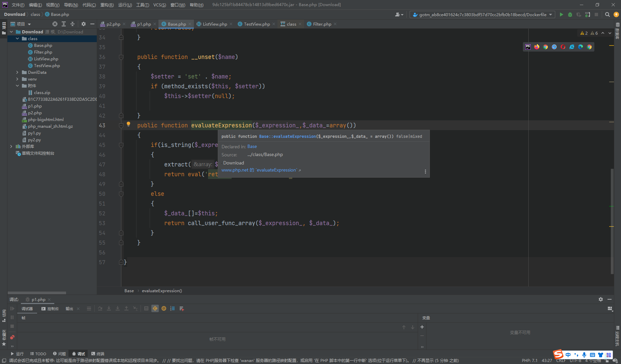Collapse the 附件 folder

point(18,86)
